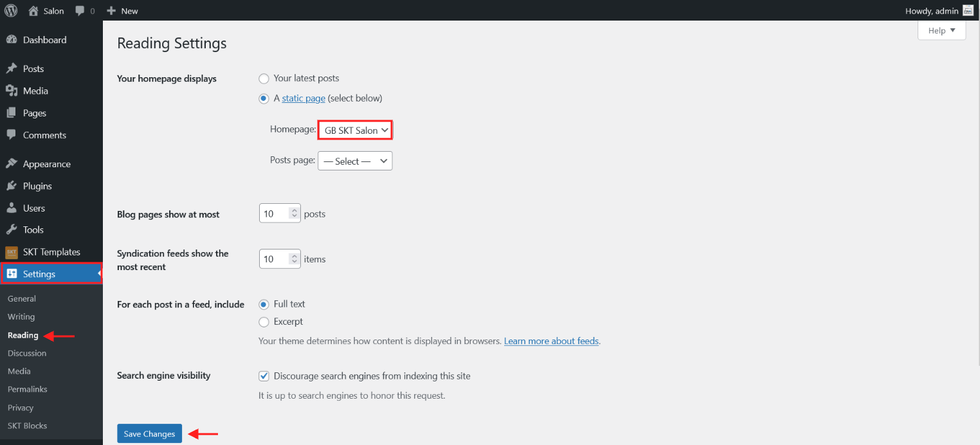Open the comments bubble icon in admin bar

point(80,11)
